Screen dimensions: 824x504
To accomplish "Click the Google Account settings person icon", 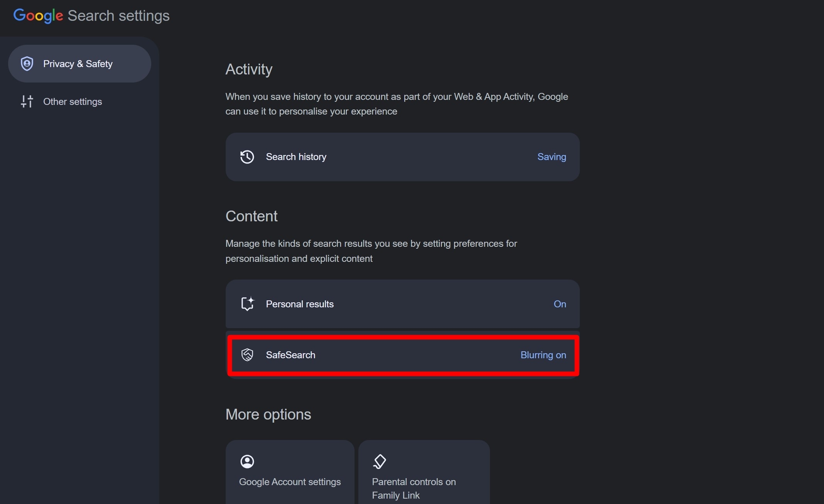I will pyautogui.click(x=247, y=461).
